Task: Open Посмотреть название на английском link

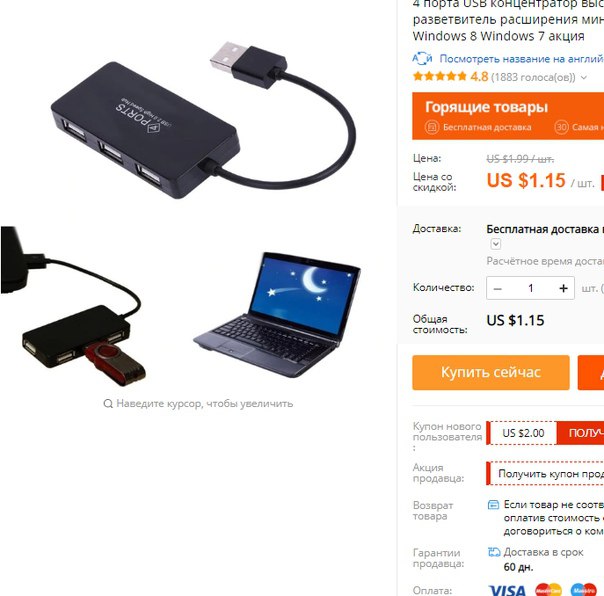Action: pos(522,59)
